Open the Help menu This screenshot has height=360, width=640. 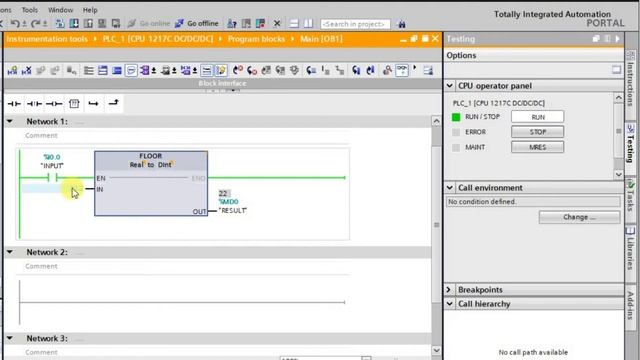pos(90,10)
